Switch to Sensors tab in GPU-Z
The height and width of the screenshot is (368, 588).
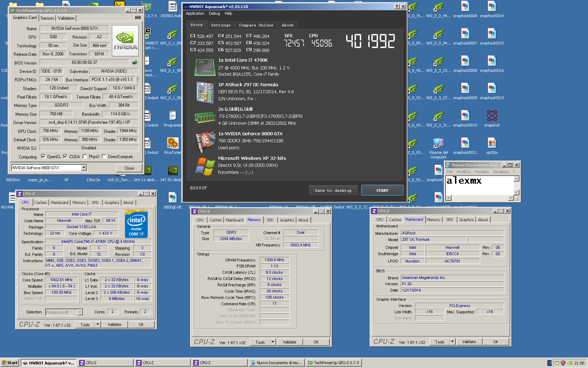click(x=47, y=18)
